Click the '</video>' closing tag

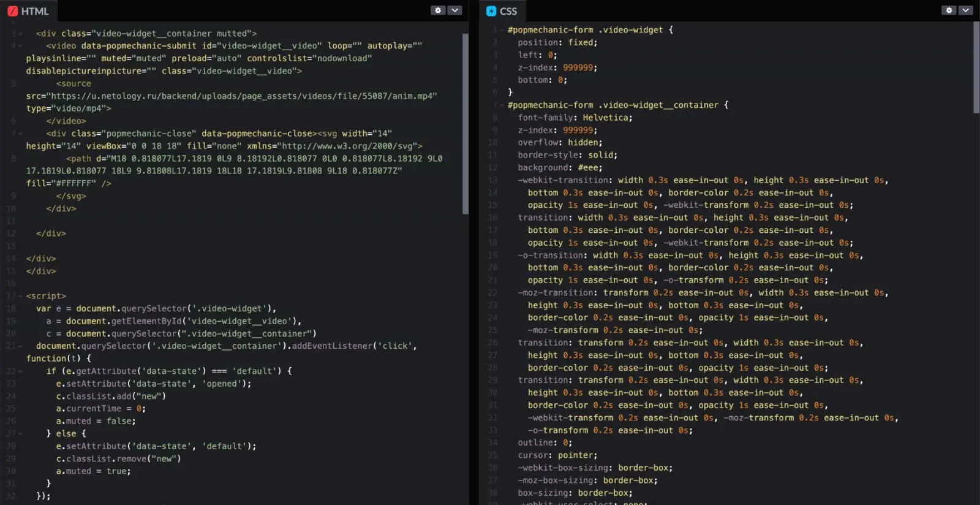coord(66,121)
